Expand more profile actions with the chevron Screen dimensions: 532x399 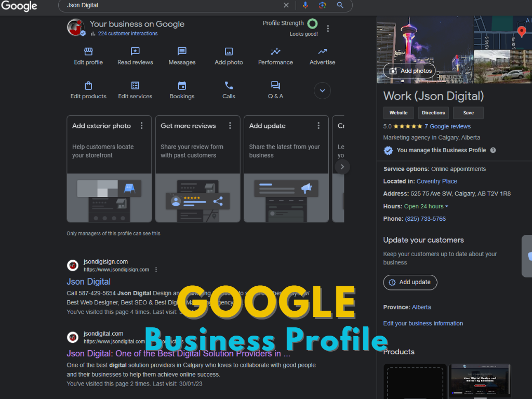tap(322, 90)
